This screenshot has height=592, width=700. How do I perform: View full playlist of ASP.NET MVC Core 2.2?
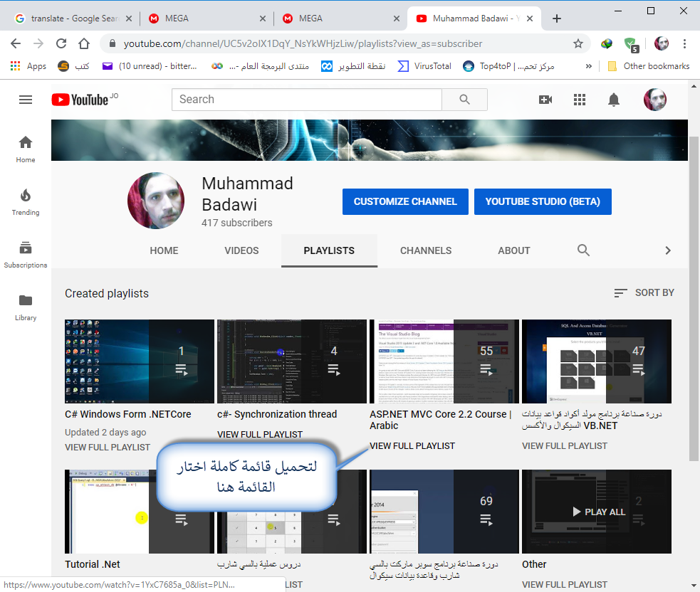(412, 445)
